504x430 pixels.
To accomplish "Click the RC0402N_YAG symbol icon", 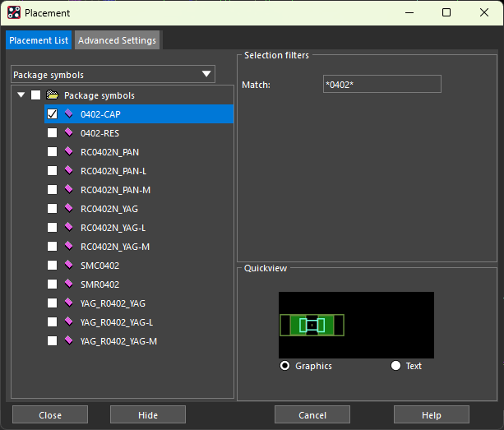I will coord(69,208).
